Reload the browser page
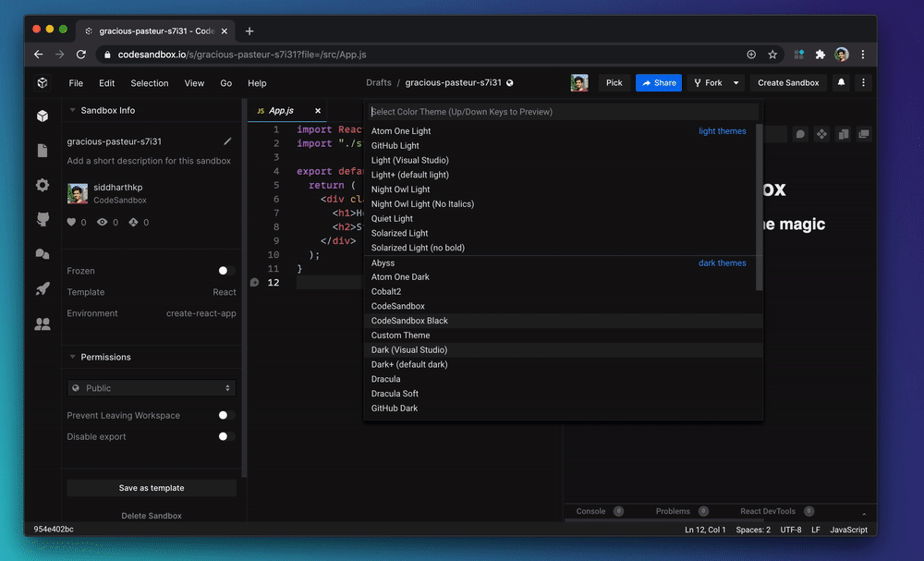The height and width of the screenshot is (561, 924). pos(81,55)
